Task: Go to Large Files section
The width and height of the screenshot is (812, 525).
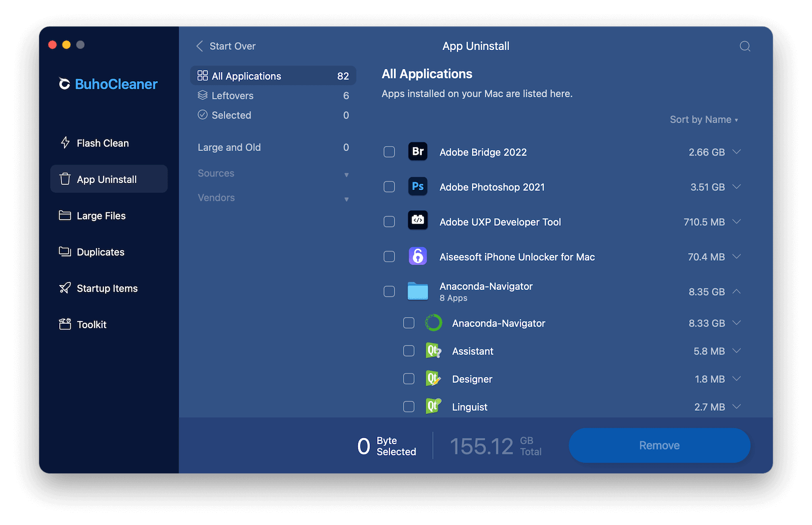Action: [x=109, y=216]
